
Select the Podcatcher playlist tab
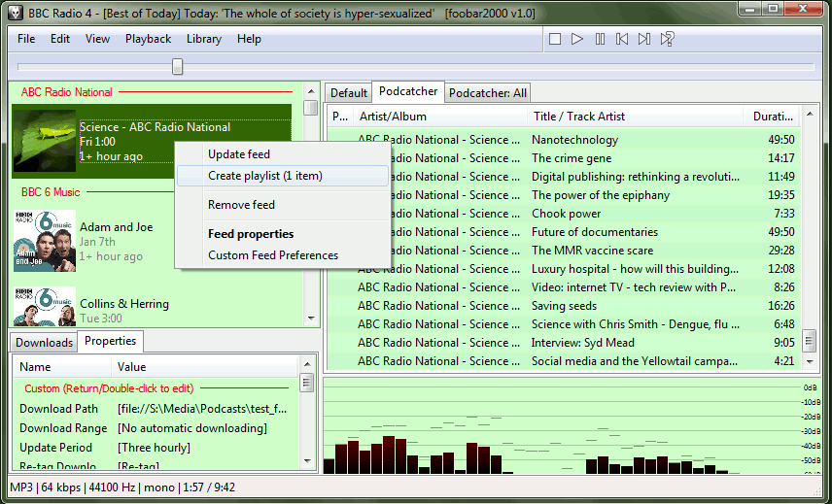tap(408, 91)
